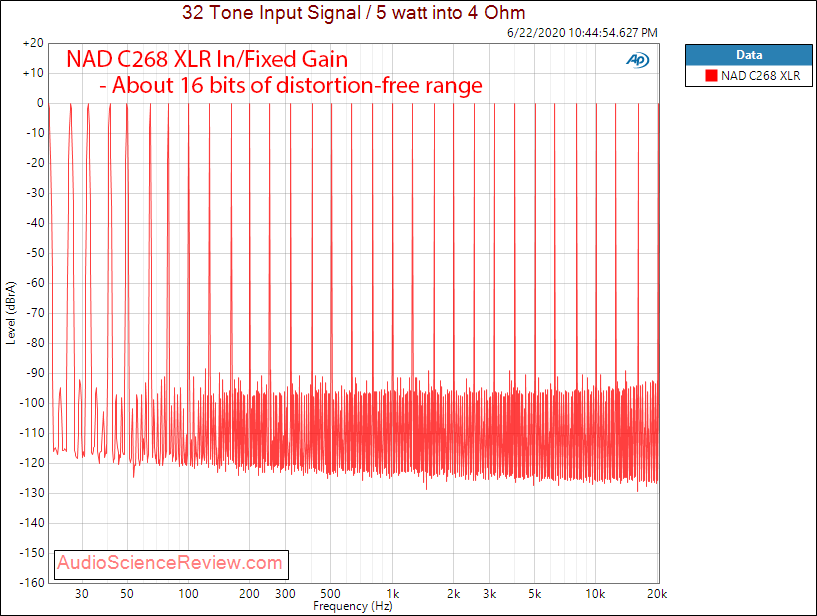Image resolution: width=817 pixels, height=616 pixels.
Task: Click the Data legend header
Action: click(749, 55)
